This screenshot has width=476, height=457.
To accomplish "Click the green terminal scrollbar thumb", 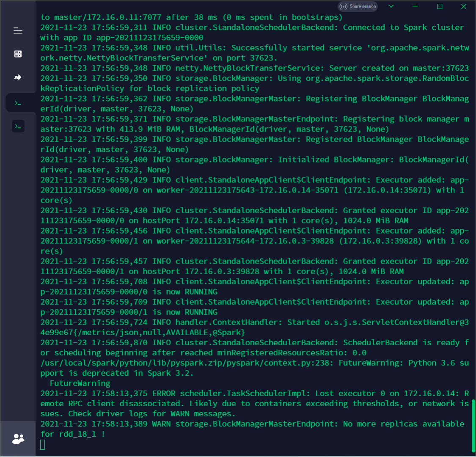I will coord(473,427).
